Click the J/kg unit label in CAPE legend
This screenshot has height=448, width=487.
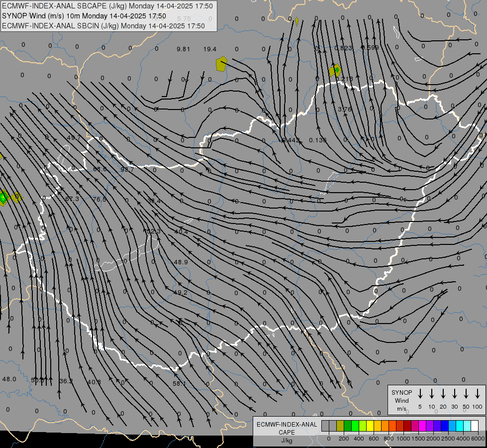(x=287, y=441)
